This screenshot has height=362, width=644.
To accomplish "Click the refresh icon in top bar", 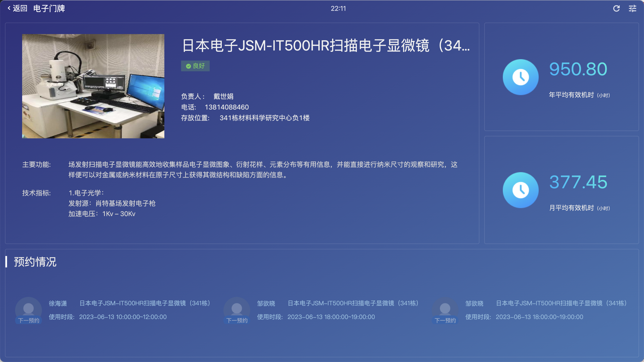I will 616,8.
